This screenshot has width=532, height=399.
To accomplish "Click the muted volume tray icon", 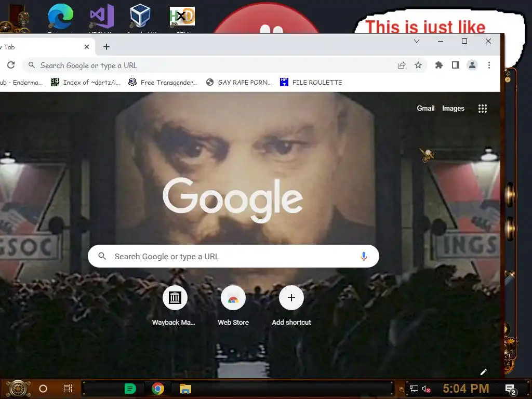I will (x=427, y=389).
